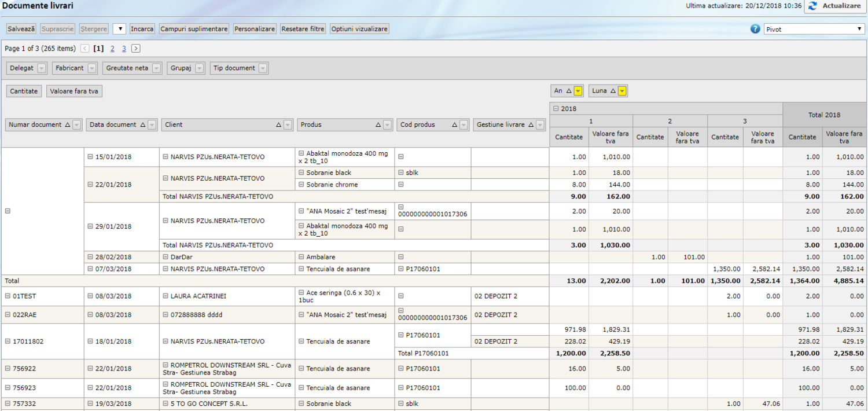
Task: Click the blue help question mark icon
Action: pos(755,29)
